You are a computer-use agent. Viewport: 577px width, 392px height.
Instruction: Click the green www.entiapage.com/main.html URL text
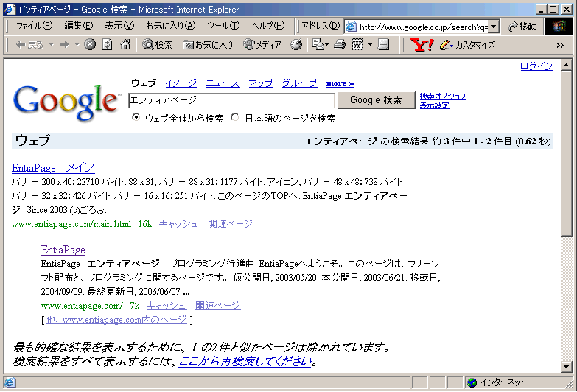coord(71,224)
